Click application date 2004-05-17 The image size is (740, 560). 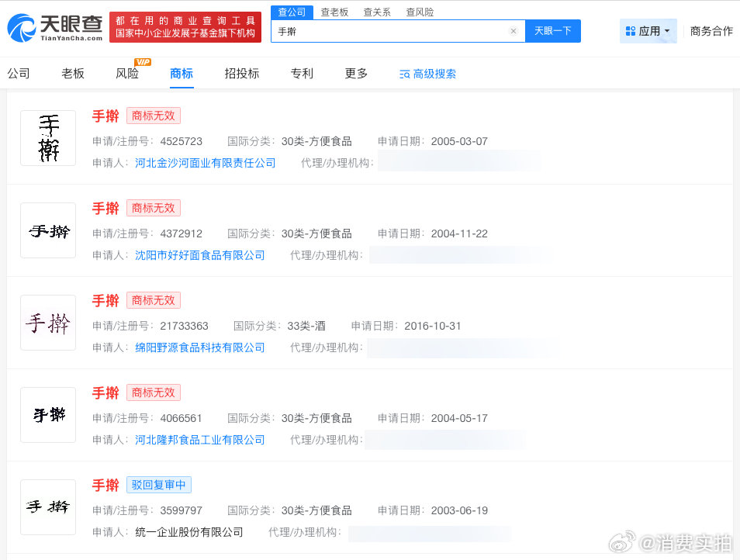[x=459, y=419]
